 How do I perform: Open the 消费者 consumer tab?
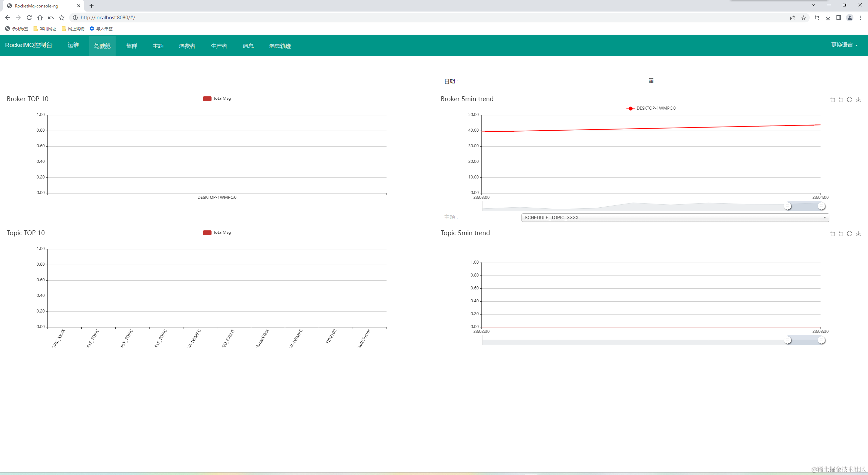[x=187, y=46]
